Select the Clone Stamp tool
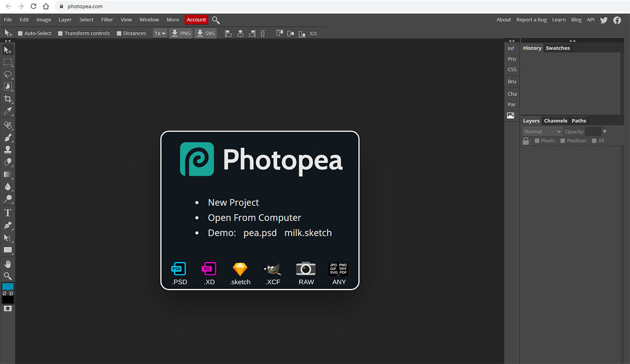 point(8,150)
